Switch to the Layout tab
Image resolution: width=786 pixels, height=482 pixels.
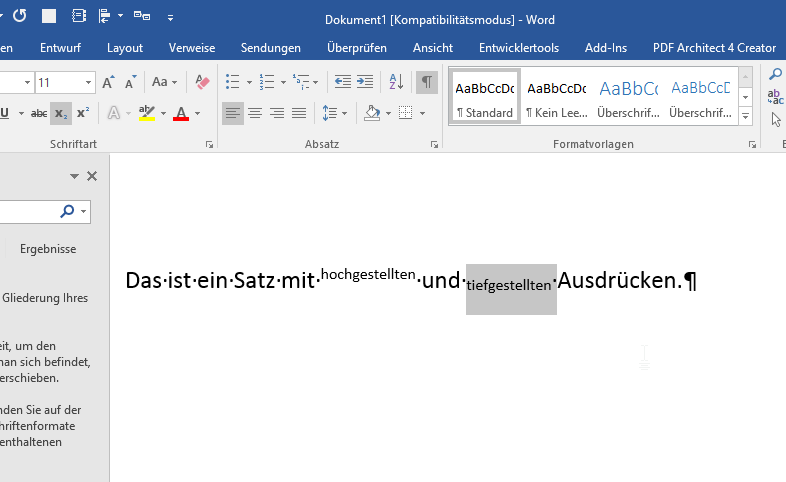pyautogui.click(x=125, y=48)
